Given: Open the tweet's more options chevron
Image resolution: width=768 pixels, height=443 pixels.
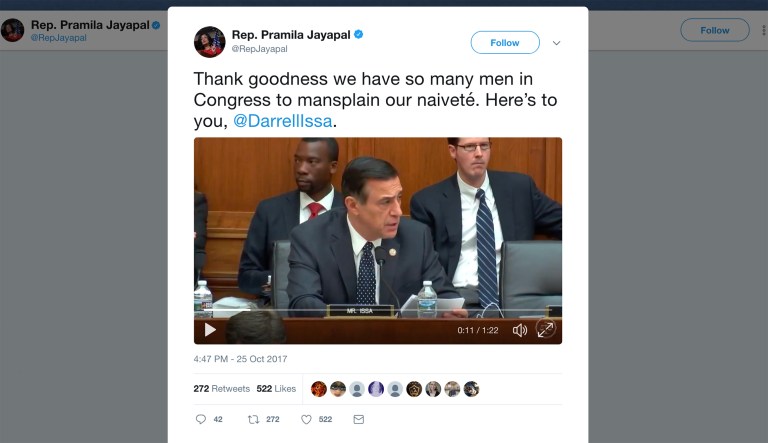Looking at the screenshot, I should click(557, 43).
